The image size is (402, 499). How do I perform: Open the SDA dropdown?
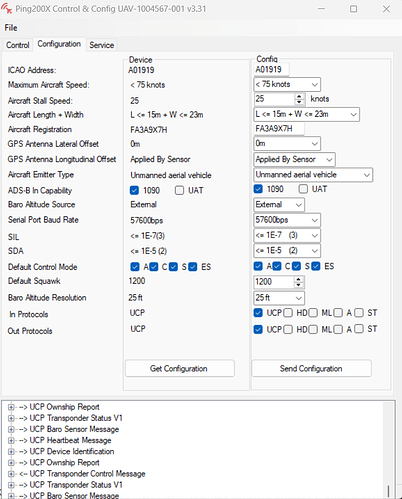(287, 250)
